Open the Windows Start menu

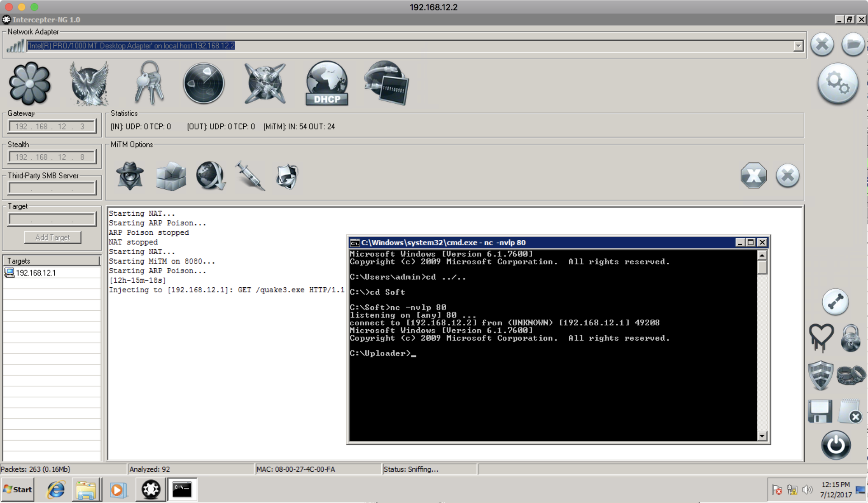[x=18, y=489]
